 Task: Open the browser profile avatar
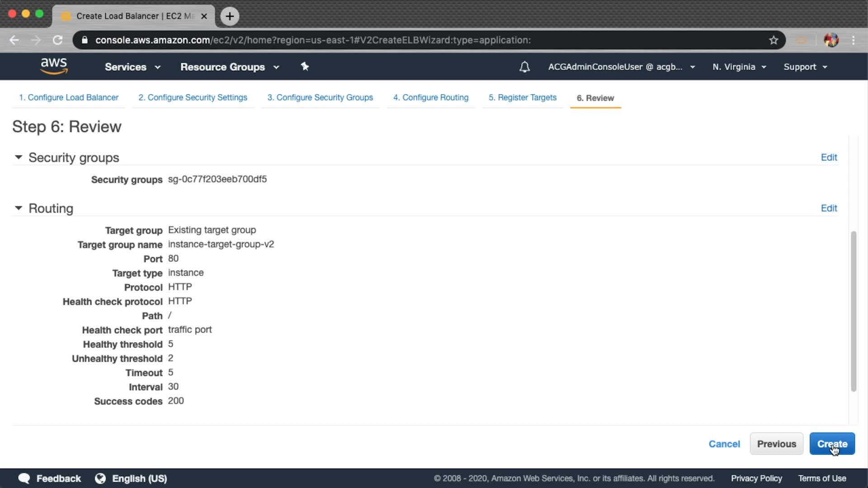tap(831, 40)
